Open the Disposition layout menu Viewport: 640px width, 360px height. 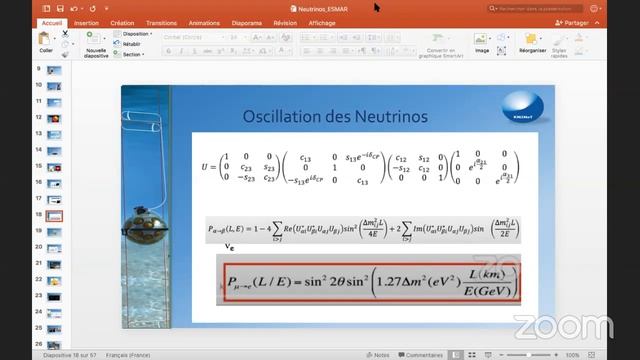134,34
